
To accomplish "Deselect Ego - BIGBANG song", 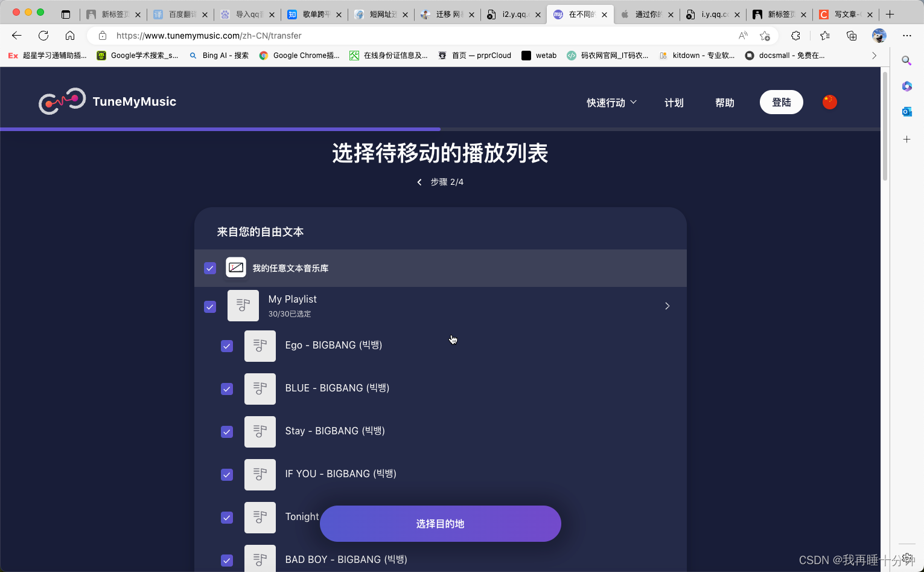I will click(227, 346).
